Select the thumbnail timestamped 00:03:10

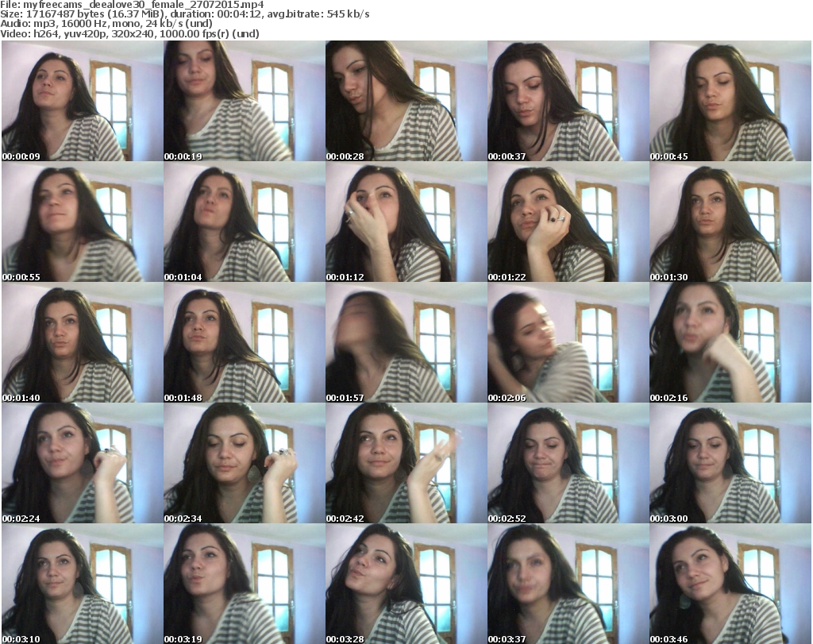pos(83,584)
